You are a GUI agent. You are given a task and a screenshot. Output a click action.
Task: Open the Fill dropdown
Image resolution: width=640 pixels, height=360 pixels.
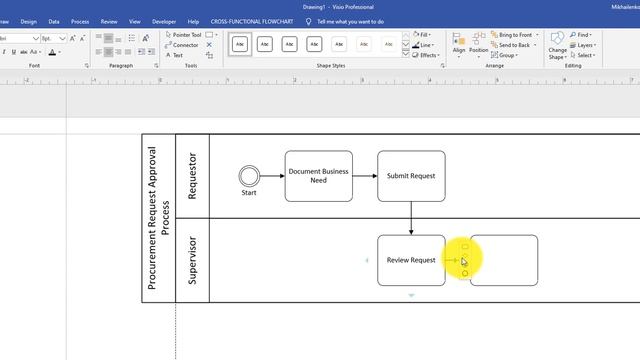point(422,35)
